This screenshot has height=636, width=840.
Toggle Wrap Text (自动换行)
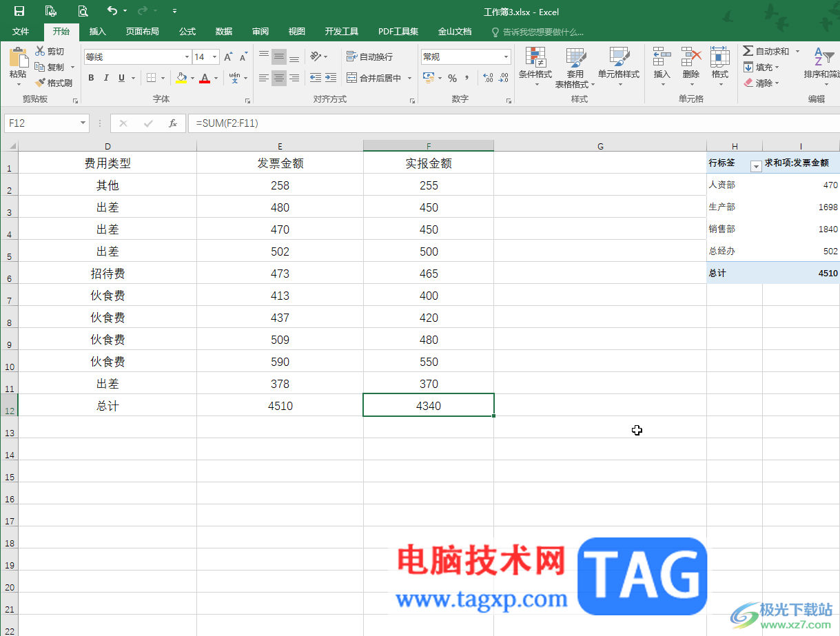tap(369, 57)
